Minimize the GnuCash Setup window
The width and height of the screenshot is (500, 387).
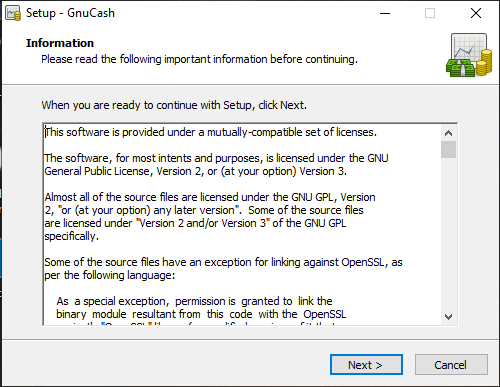[x=385, y=13]
